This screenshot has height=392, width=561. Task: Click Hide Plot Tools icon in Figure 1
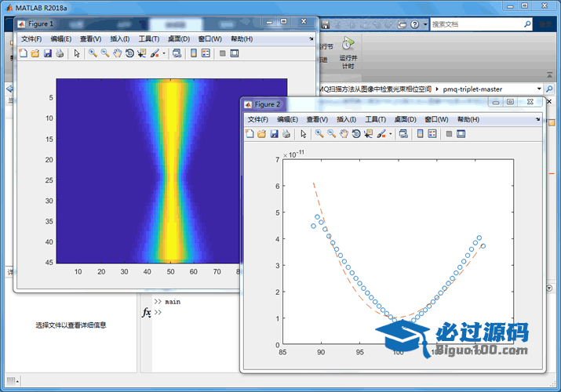pos(223,53)
